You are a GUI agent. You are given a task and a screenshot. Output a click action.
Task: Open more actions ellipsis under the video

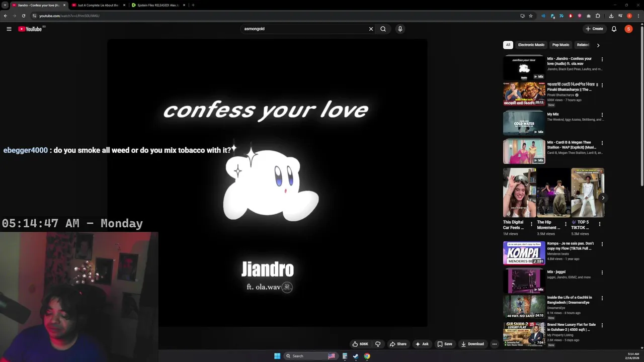(x=494, y=344)
